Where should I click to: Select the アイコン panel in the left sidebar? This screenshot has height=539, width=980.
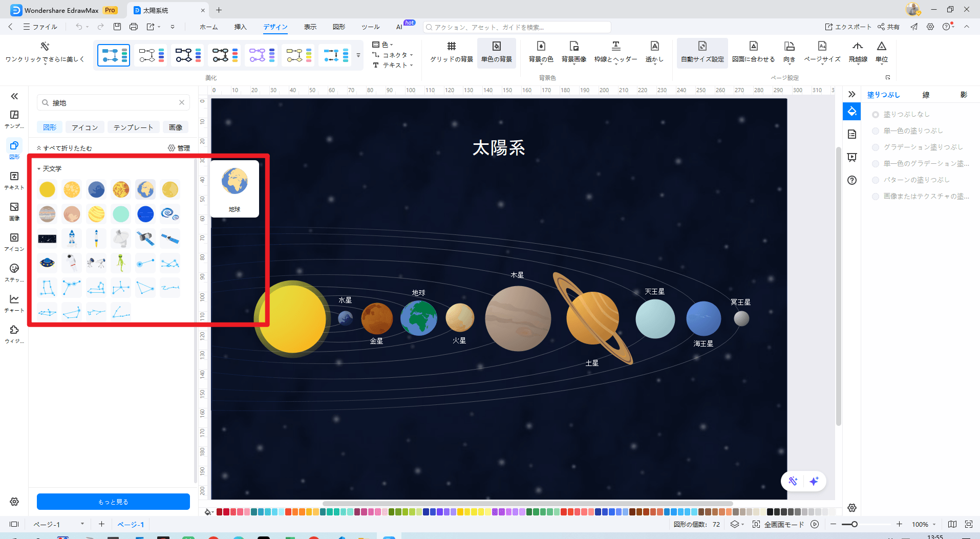point(14,241)
